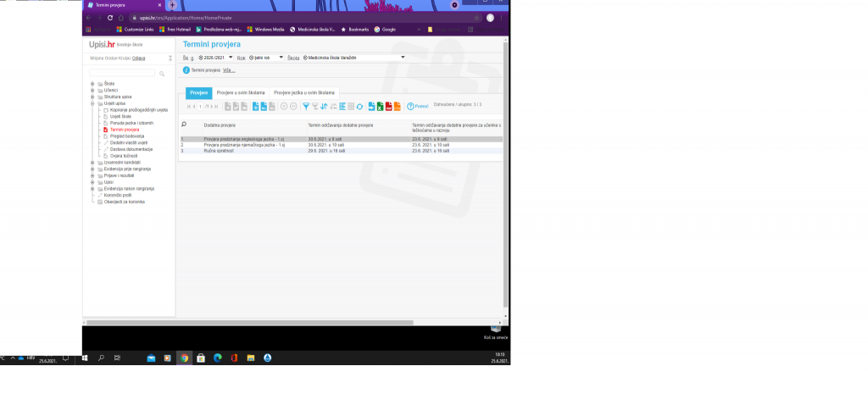Click the blue sort arrows icon
This screenshot has width=868, height=416.
[x=323, y=106]
